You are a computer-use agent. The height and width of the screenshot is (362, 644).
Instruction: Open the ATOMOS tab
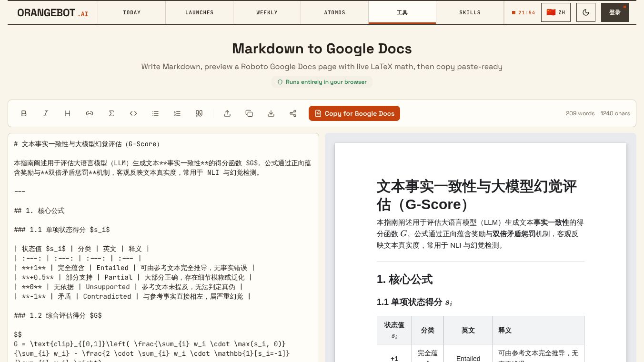point(335,12)
